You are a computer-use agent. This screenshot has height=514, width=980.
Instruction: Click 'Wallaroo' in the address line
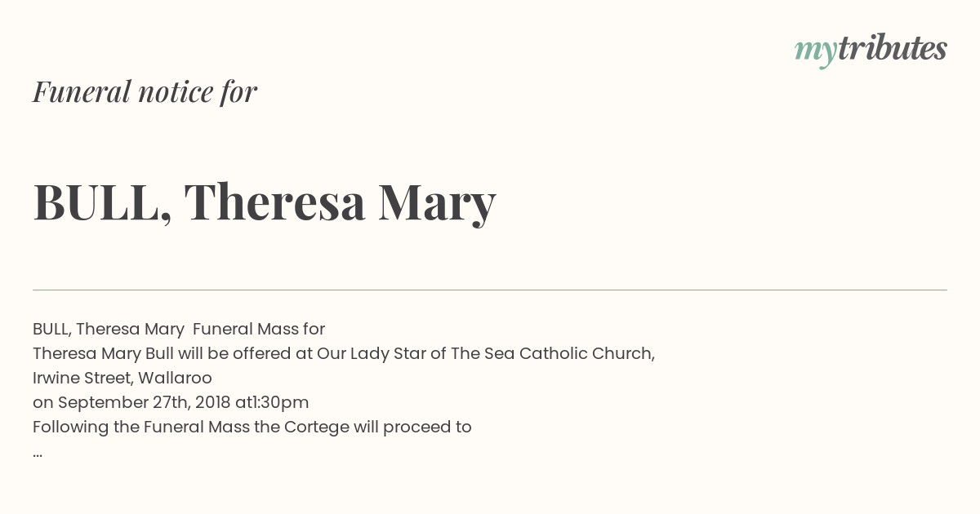[x=175, y=378]
